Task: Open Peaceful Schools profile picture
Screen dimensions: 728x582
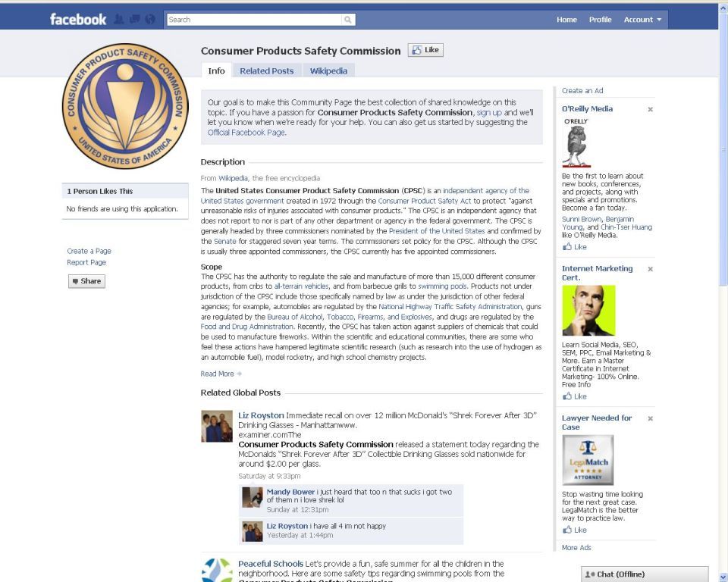Action: (217, 570)
